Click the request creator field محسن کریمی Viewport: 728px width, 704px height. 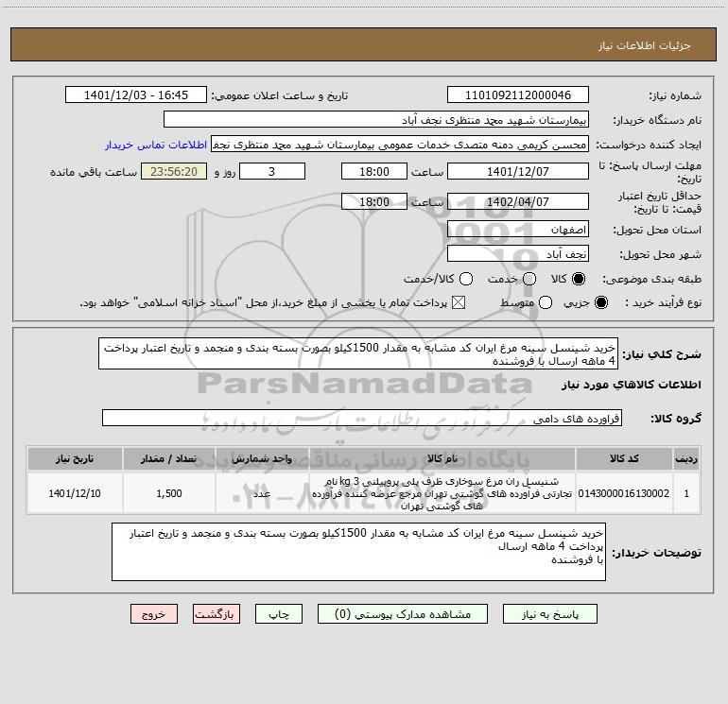pos(400,145)
